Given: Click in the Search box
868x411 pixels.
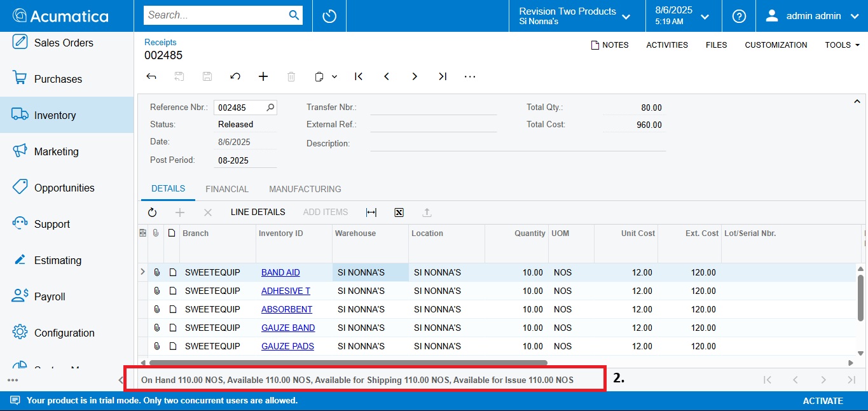Looking at the screenshot, I should (x=215, y=15).
